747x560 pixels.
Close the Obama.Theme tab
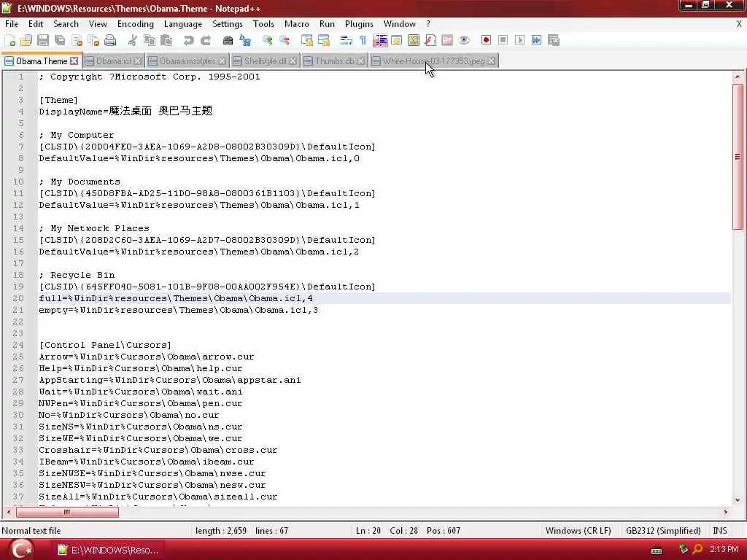coord(74,61)
